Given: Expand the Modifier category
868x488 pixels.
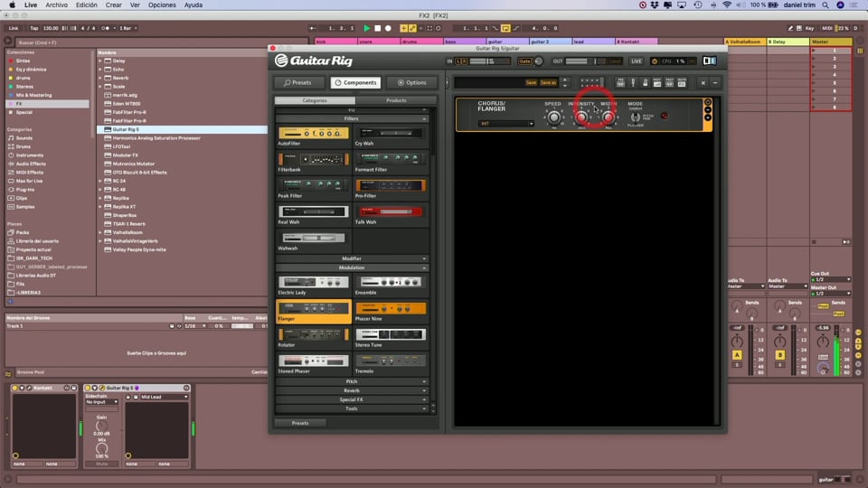Looking at the screenshot, I should tap(352, 258).
